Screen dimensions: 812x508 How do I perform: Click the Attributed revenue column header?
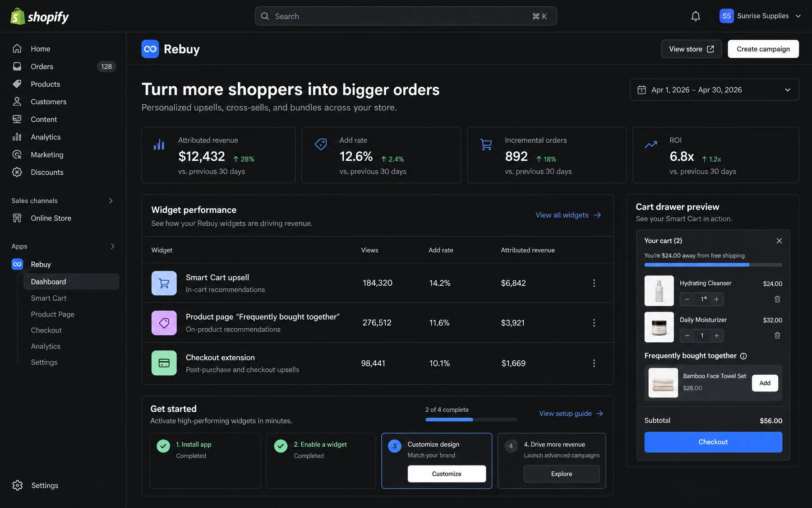pos(528,250)
